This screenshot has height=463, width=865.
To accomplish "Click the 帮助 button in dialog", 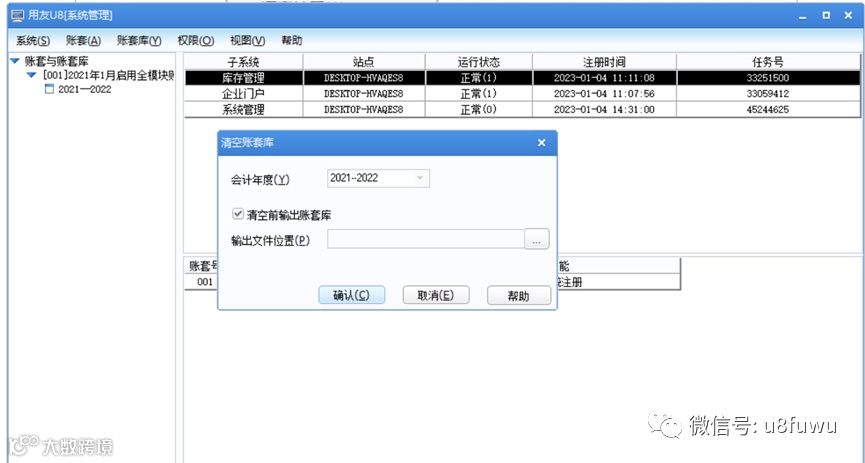I will point(519,295).
